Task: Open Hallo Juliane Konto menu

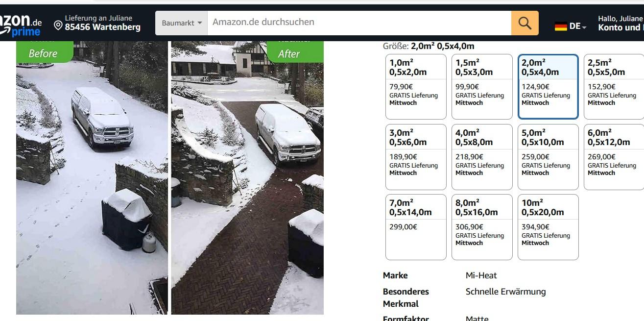Action: (620, 23)
